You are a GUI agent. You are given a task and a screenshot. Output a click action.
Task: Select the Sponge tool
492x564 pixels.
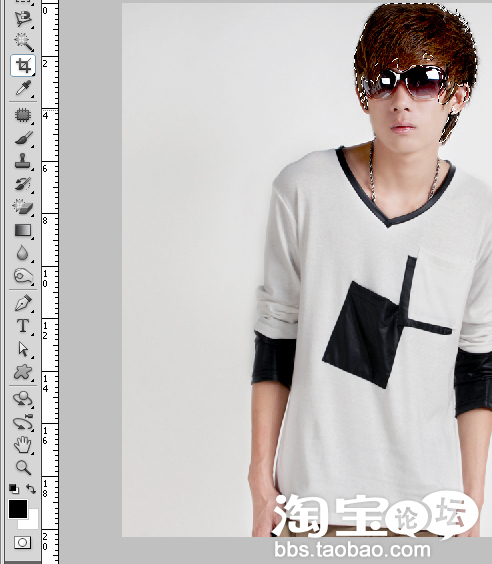click(23, 276)
